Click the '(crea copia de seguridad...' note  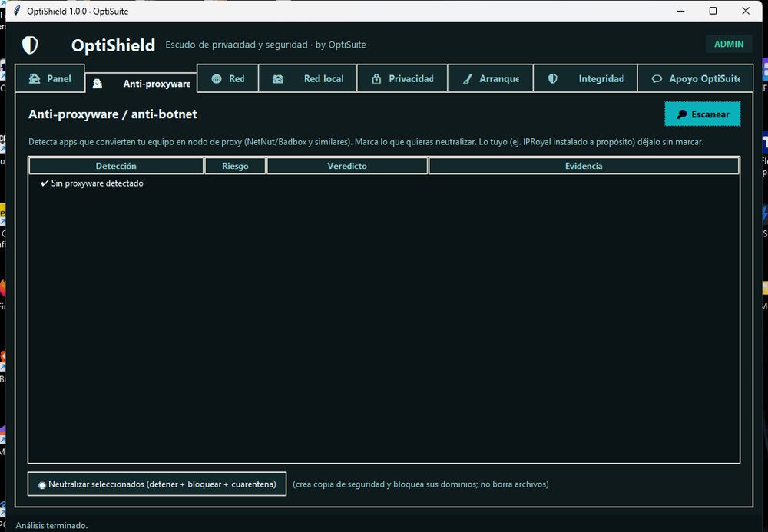(421, 484)
